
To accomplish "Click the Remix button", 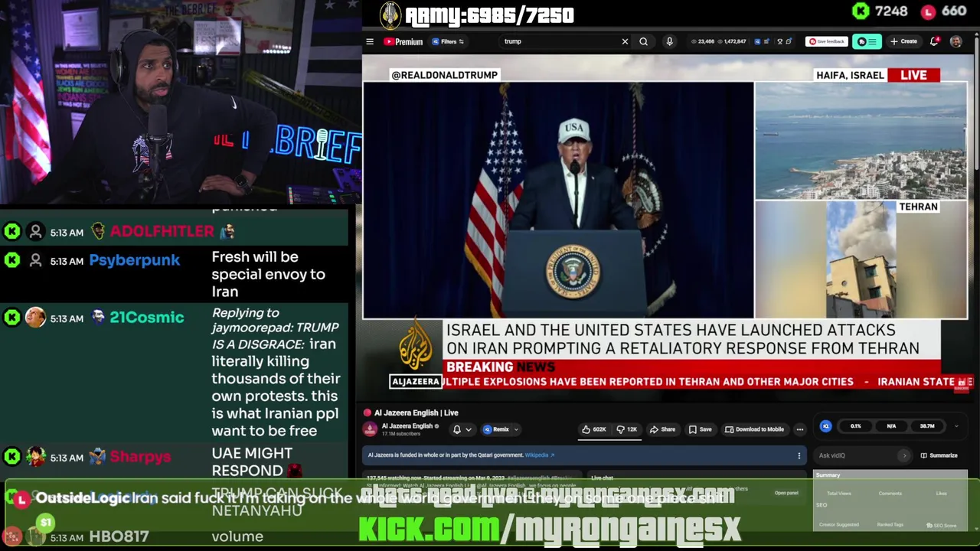I will 496,429.
